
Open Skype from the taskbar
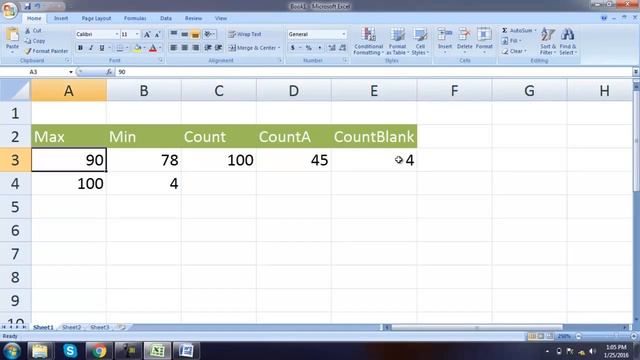[70, 351]
